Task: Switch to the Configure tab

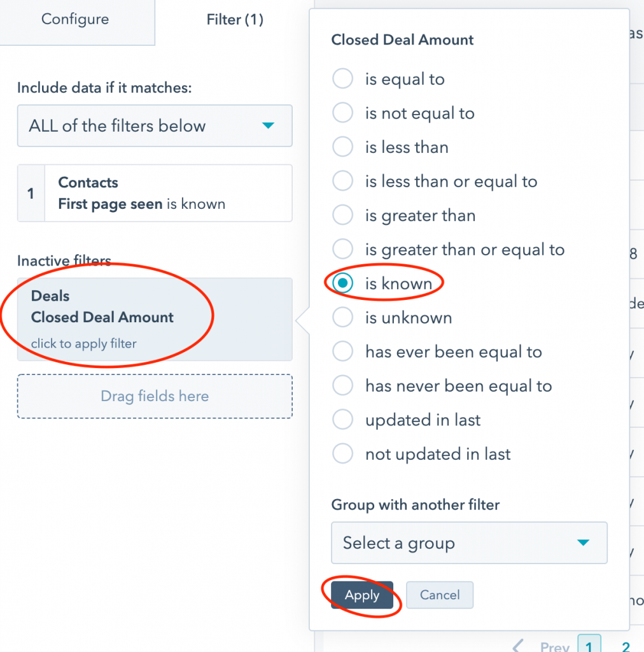Action: coord(75,19)
